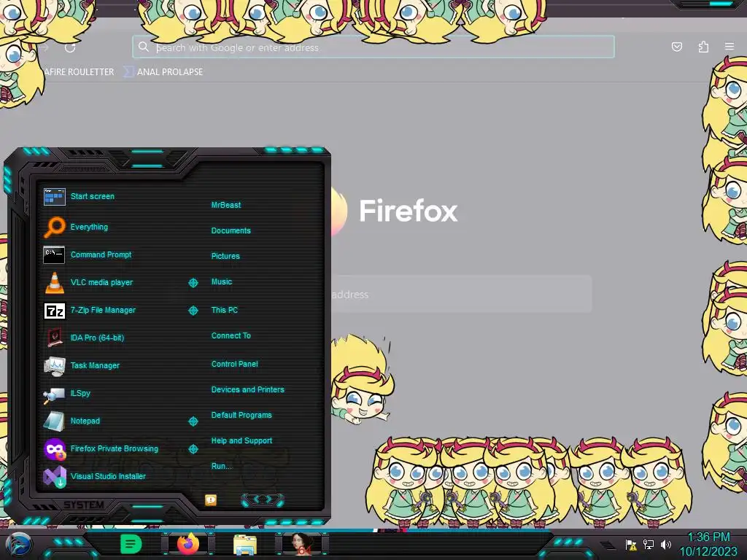The image size is (747, 560).
Task: Switch to Firefox on the taskbar
Action: pyautogui.click(x=188, y=544)
